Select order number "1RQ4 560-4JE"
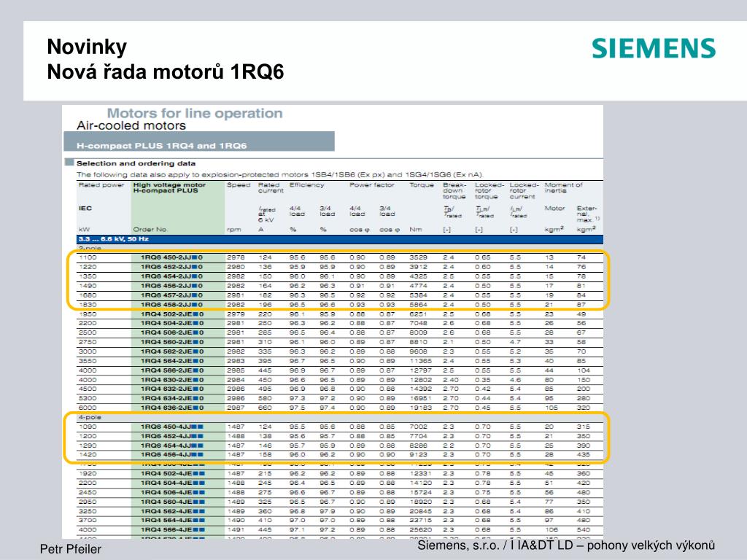This screenshot has width=747, height=560. click(172, 502)
